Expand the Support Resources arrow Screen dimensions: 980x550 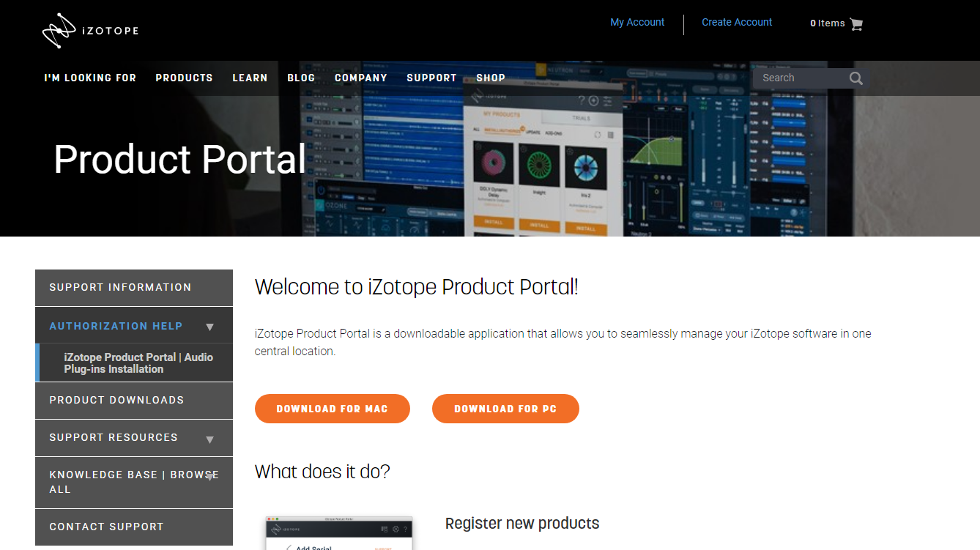click(210, 439)
